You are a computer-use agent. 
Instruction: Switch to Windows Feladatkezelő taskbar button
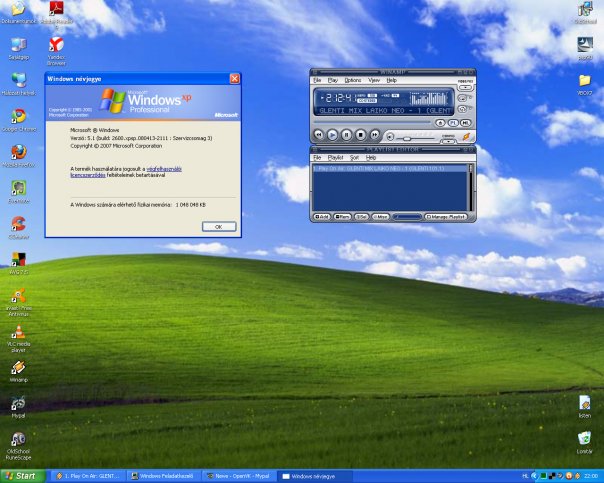coord(164,476)
